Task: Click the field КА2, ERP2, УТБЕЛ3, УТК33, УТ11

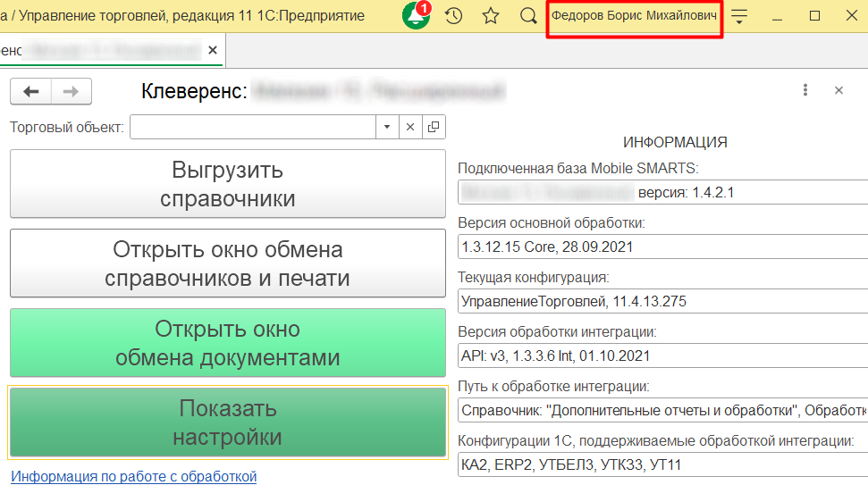Action: tap(662, 464)
